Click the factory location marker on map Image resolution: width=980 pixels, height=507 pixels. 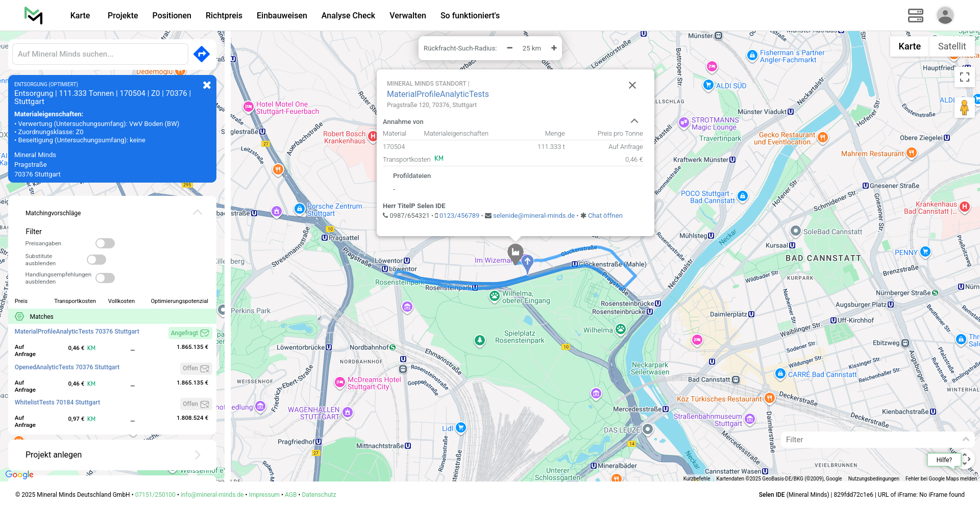tap(515, 252)
